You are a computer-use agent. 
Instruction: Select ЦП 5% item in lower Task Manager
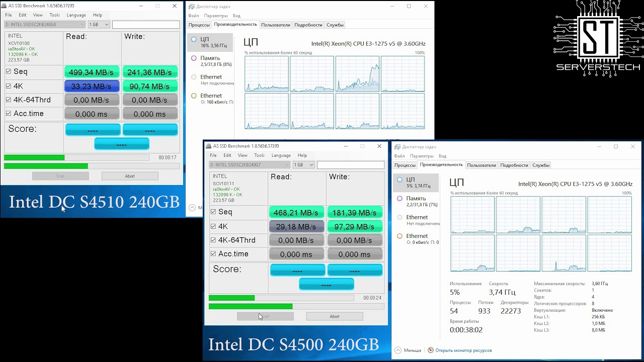416,183
